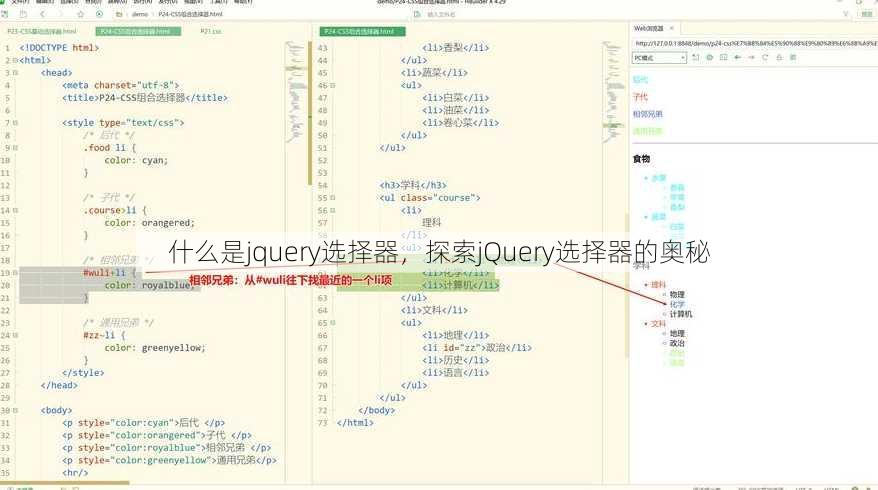
Task: Click the 预览 preview button
Action: (867, 14)
